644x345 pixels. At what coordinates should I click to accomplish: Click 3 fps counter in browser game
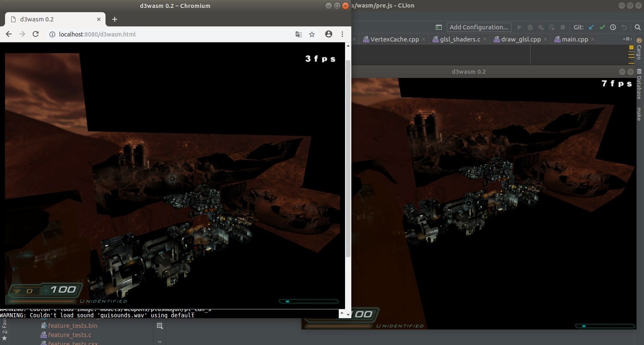click(320, 59)
